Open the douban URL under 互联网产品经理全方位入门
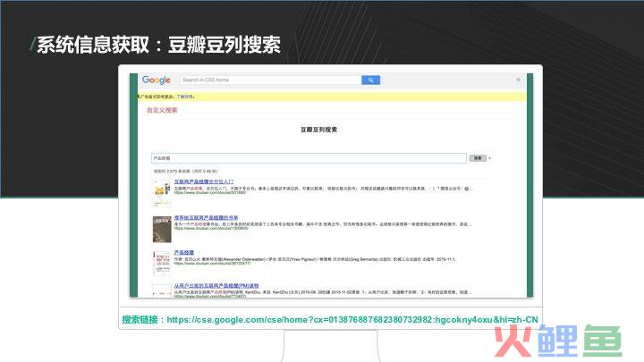The height and width of the screenshot is (362, 644). (x=210, y=192)
